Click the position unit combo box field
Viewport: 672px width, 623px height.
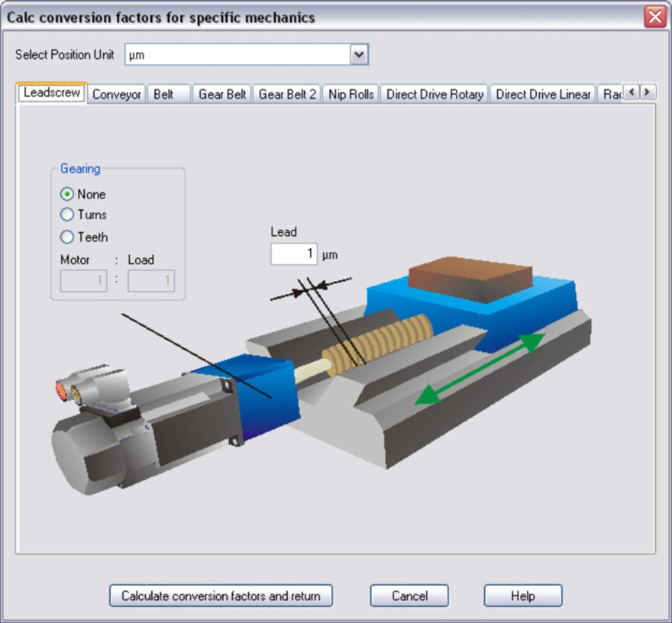click(x=237, y=55)
